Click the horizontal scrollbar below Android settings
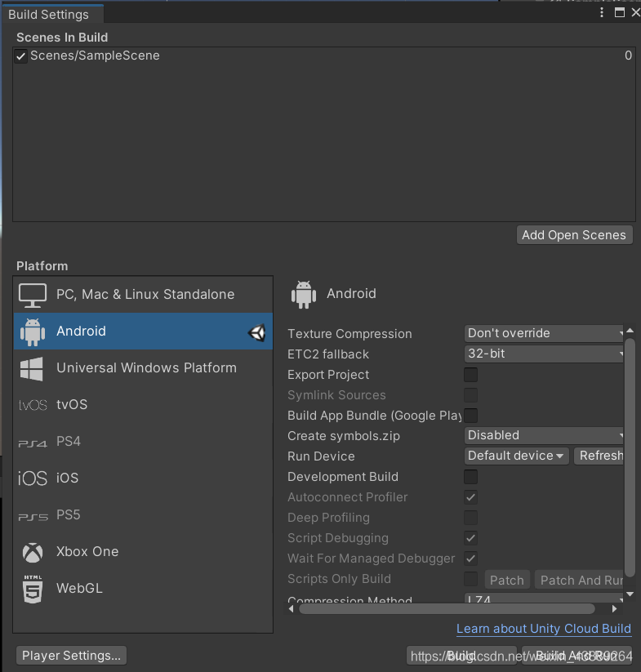 tap(447, 609)
